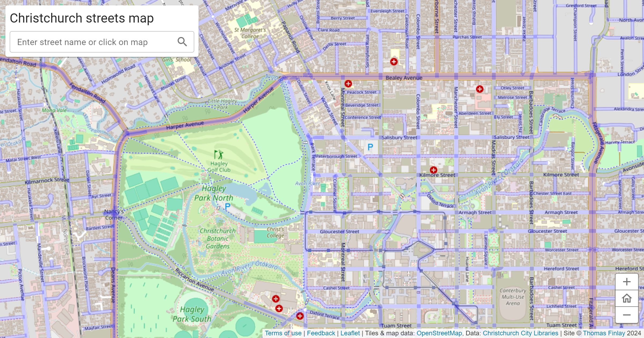Select the Papanui Road label

pyautogui.click(x=290, y=37)
